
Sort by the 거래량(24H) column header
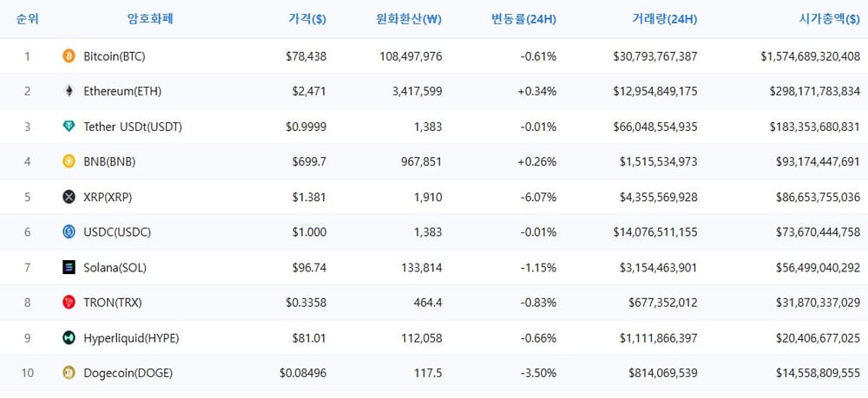coord(665,19)
